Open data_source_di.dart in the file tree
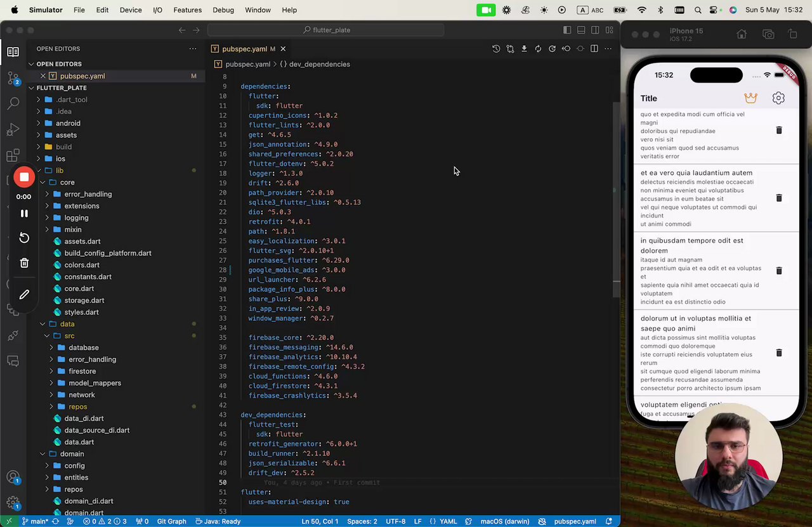 tap(96, 430)
